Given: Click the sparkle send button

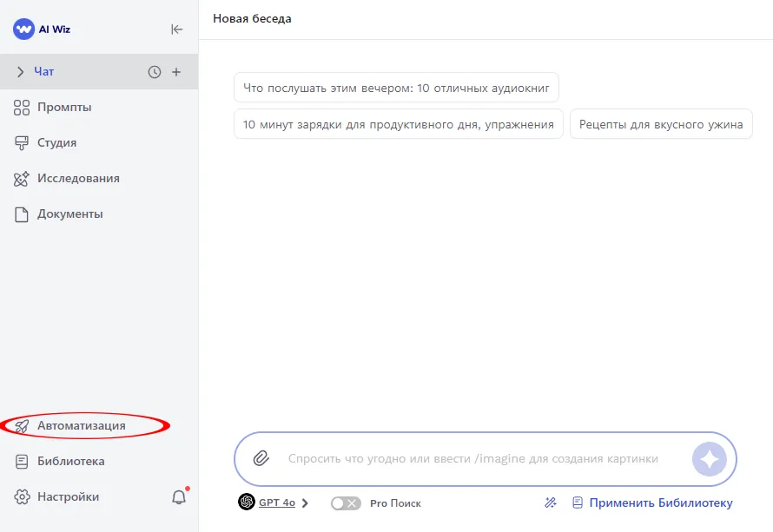Looking at the screenshot, I should pyautogui.click(x=709, y=459).
